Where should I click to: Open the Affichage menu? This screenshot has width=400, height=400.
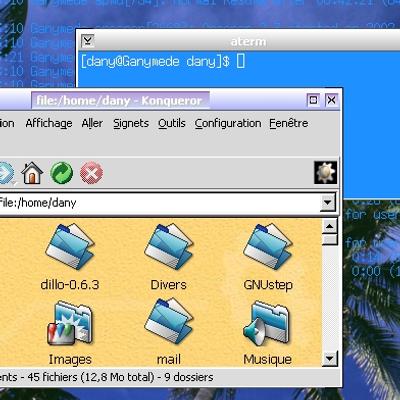pyautogui.click(x=49, y=123)
